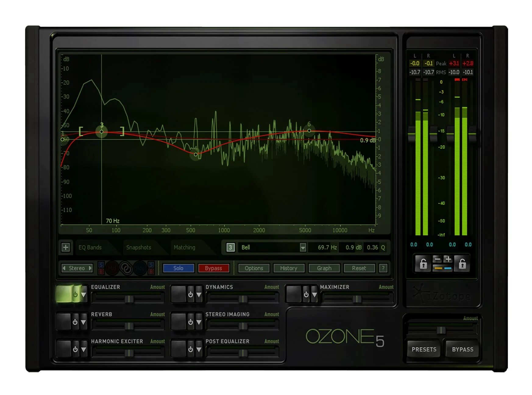The width and height of the screenshot is (532, 395).
Task: Toggle Maximizer module power button
Action: click(306, 294)
